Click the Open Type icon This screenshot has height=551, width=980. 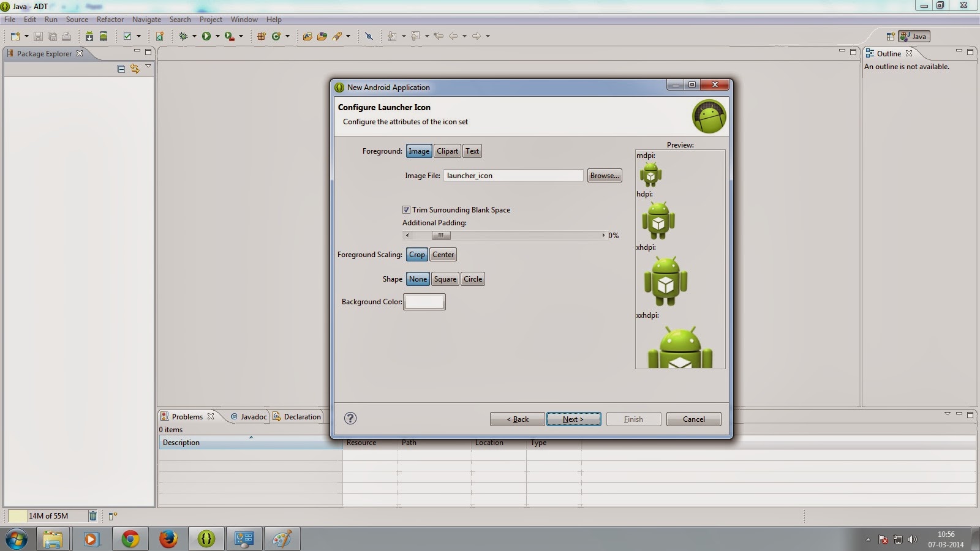(307, 36)
